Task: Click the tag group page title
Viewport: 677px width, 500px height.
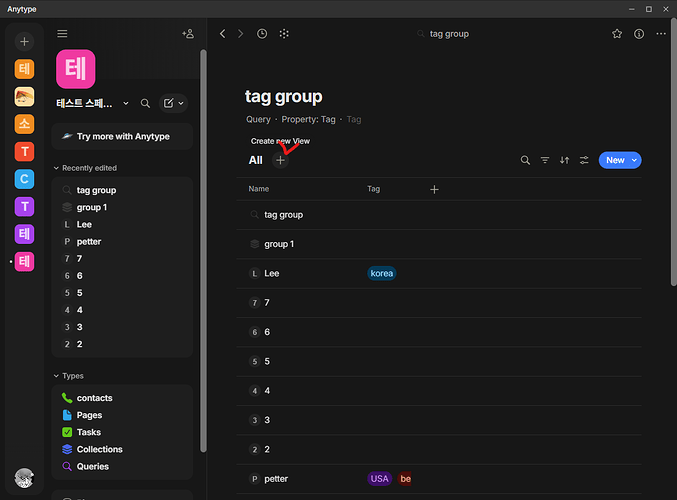Action: [284, 96]
